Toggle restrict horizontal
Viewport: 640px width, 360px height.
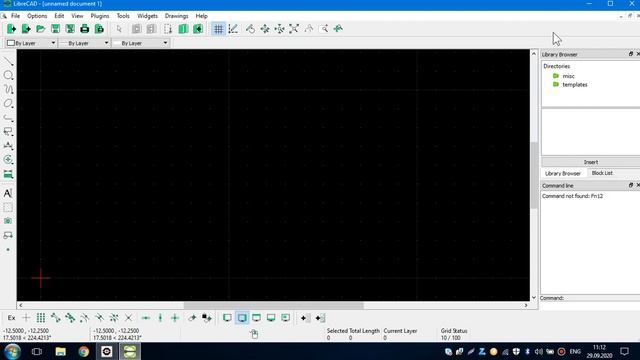pyautogui.click(x=146, y=318)
